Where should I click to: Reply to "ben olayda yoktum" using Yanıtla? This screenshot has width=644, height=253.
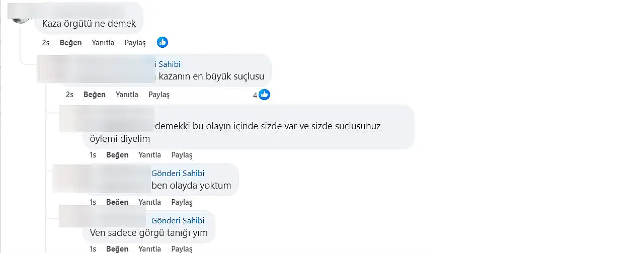[150, 202]
